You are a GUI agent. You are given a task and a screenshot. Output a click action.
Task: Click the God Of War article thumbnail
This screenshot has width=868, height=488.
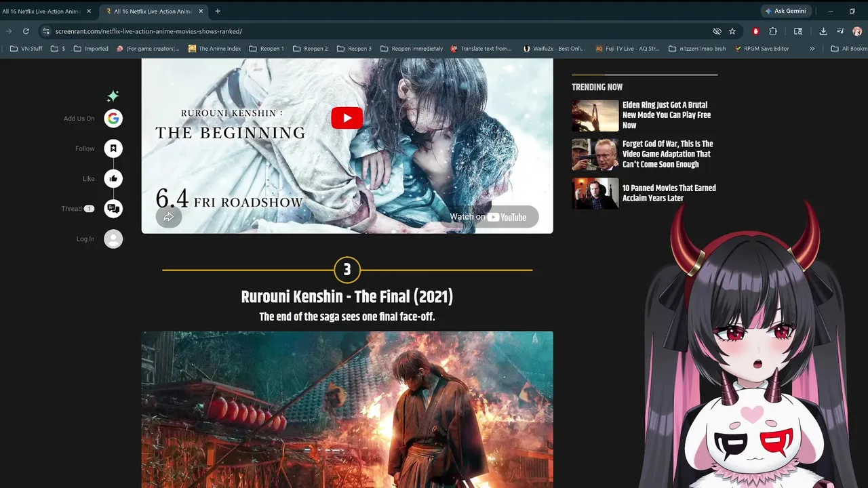tap(595, 154)
